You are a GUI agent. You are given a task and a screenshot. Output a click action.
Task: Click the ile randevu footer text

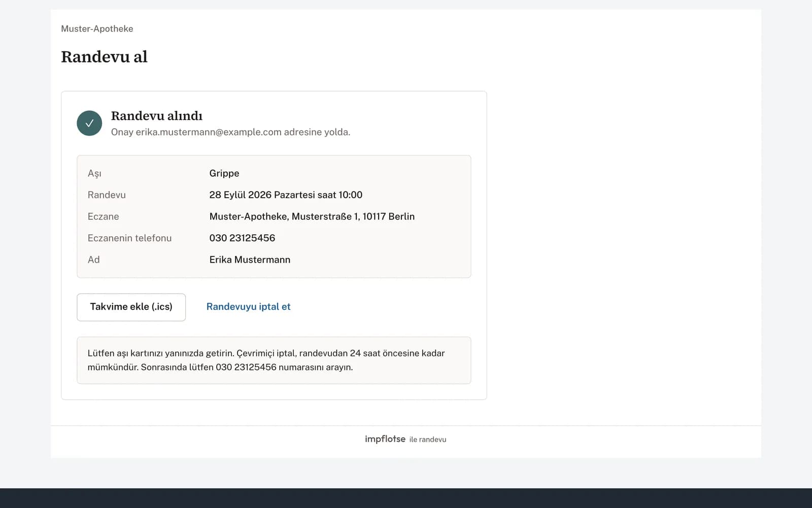pos(428,439)
